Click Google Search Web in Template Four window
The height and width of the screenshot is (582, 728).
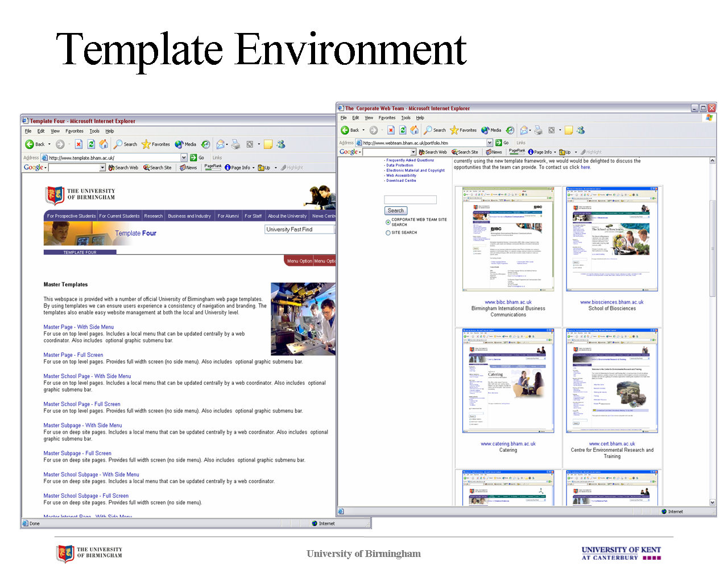click(x=123, y=168)
